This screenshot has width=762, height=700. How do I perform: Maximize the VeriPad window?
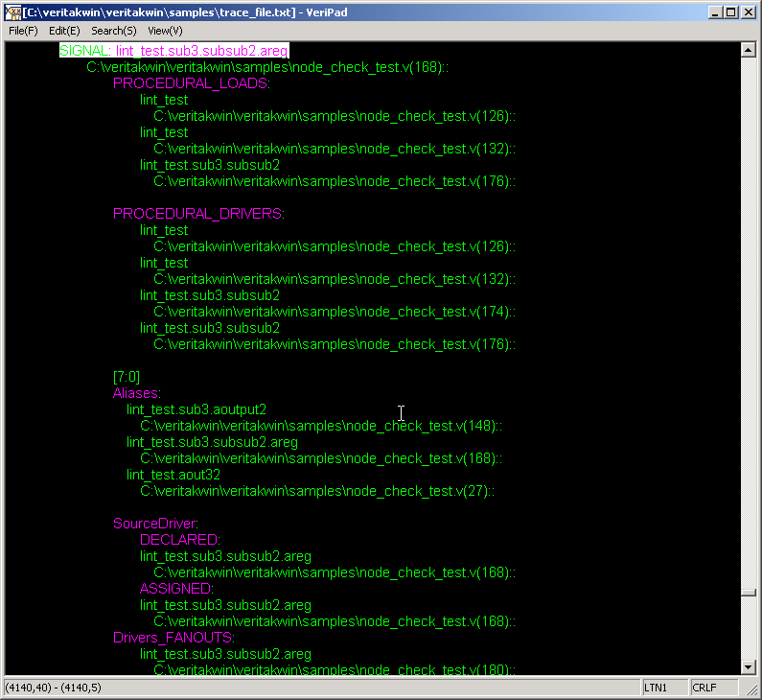point(731,12)
